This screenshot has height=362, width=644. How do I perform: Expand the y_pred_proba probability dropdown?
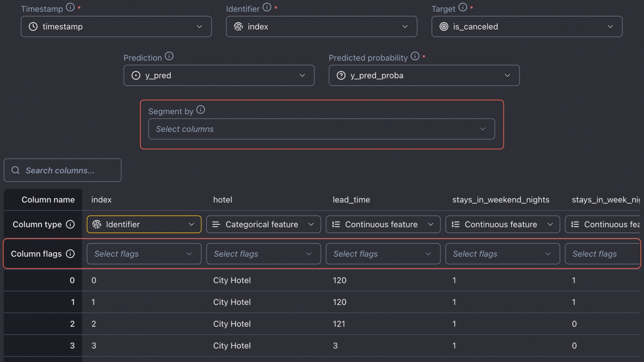tap(424, 75)
